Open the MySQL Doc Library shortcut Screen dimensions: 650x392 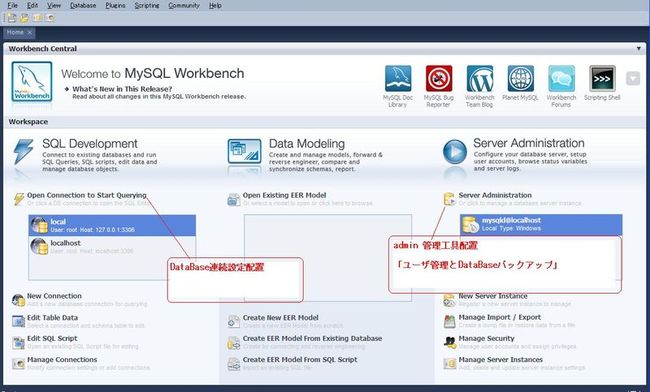click(398, 78)
